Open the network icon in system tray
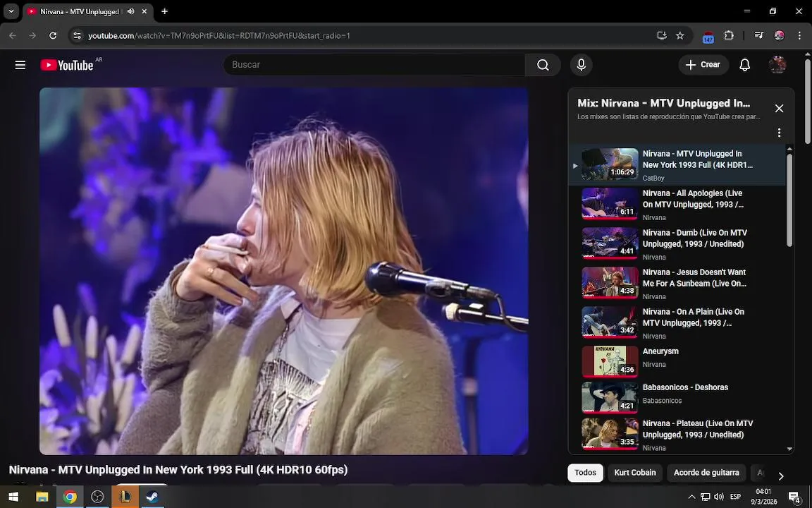The width and height of the screenshot is (812, 508). tap(706, 497)
